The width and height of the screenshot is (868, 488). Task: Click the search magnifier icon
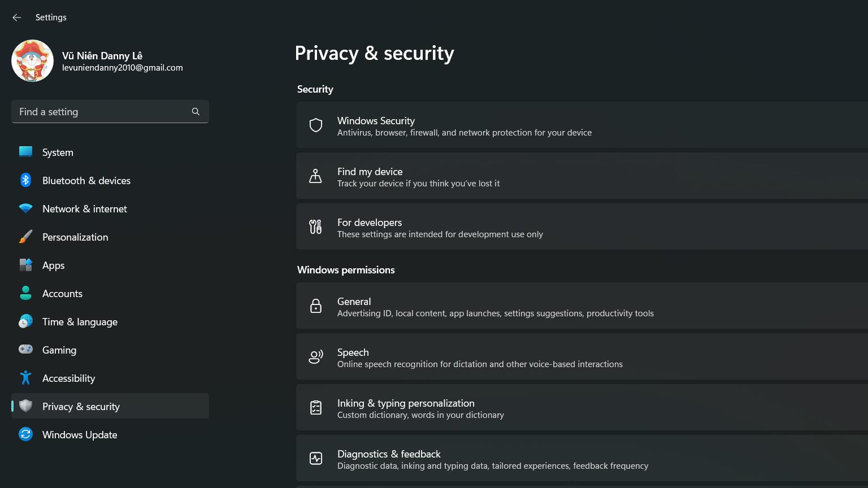(x=196, y=112)
